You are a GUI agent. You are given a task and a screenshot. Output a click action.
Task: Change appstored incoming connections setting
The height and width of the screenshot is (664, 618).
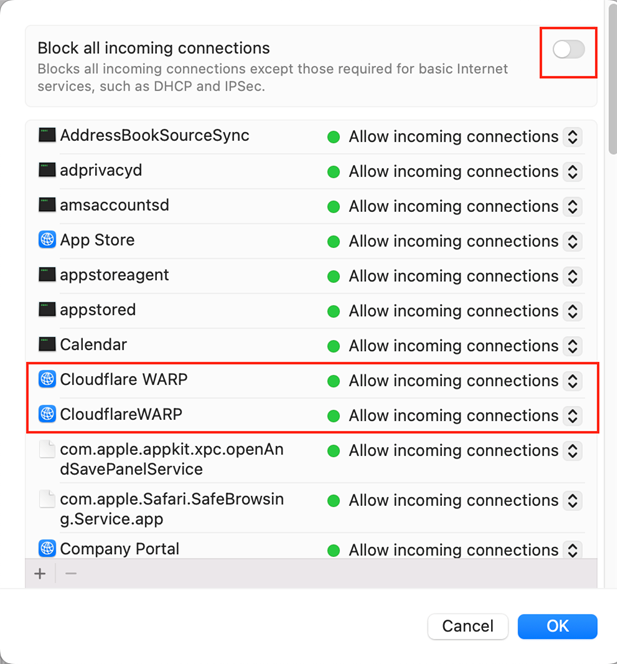[x=572, y=311]
